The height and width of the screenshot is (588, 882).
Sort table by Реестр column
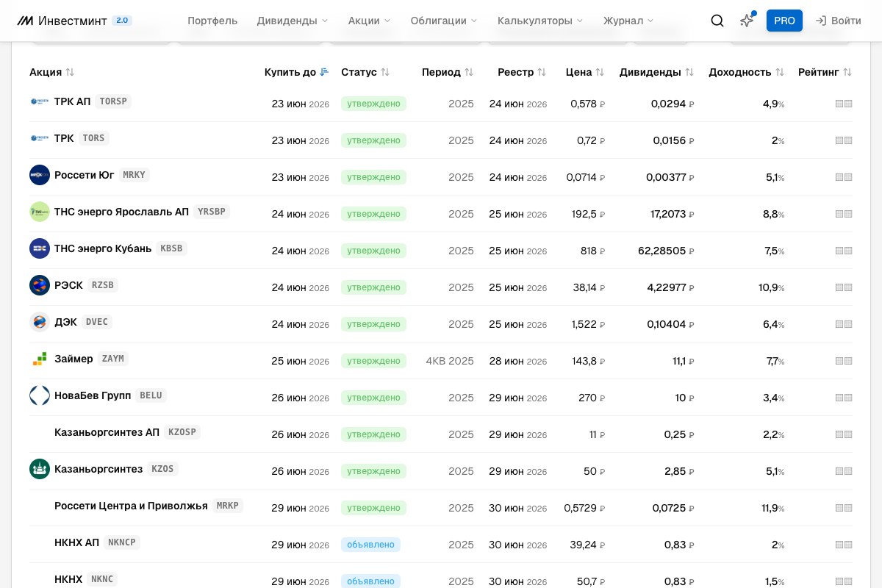pyautogui.click(x=522, y=72)
